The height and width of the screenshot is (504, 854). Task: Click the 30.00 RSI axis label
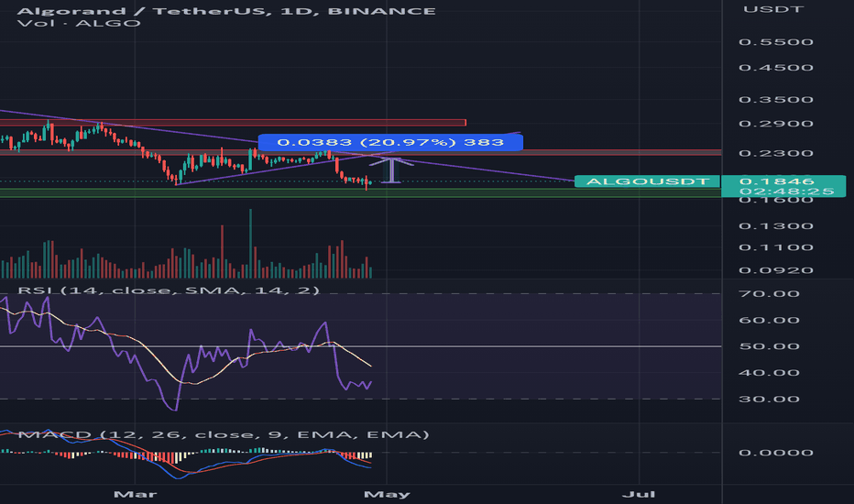(x=769, y=400)
